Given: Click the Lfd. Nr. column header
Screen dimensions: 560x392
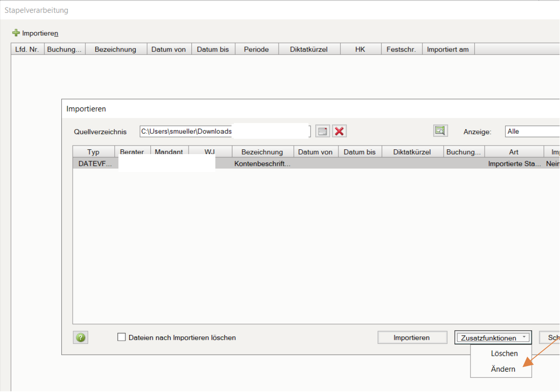Looking at the screenshot, I should [x=27, y=49].
